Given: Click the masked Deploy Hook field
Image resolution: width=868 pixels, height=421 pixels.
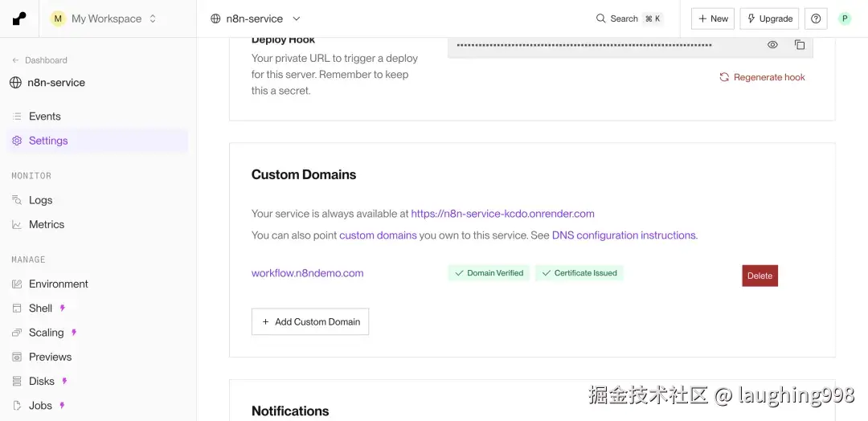Looking at the screenshot, I should click(x=631, y=47).
